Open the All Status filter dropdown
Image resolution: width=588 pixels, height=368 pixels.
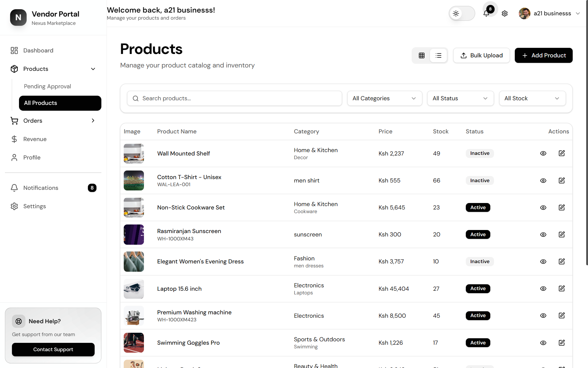460,98
